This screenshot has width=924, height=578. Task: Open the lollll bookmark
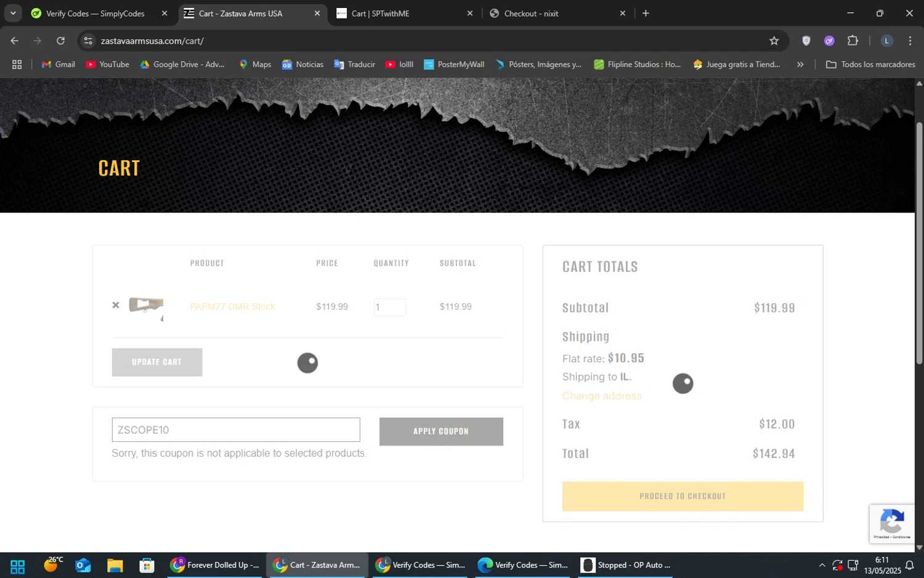point(399,64)
